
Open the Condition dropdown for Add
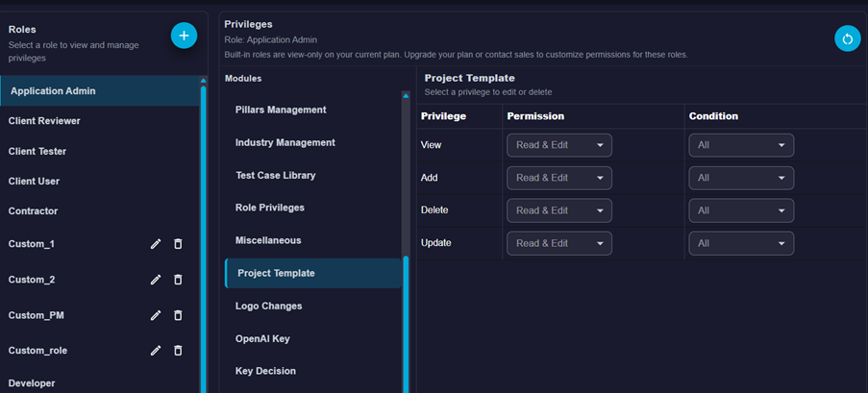tap(741, 178)
